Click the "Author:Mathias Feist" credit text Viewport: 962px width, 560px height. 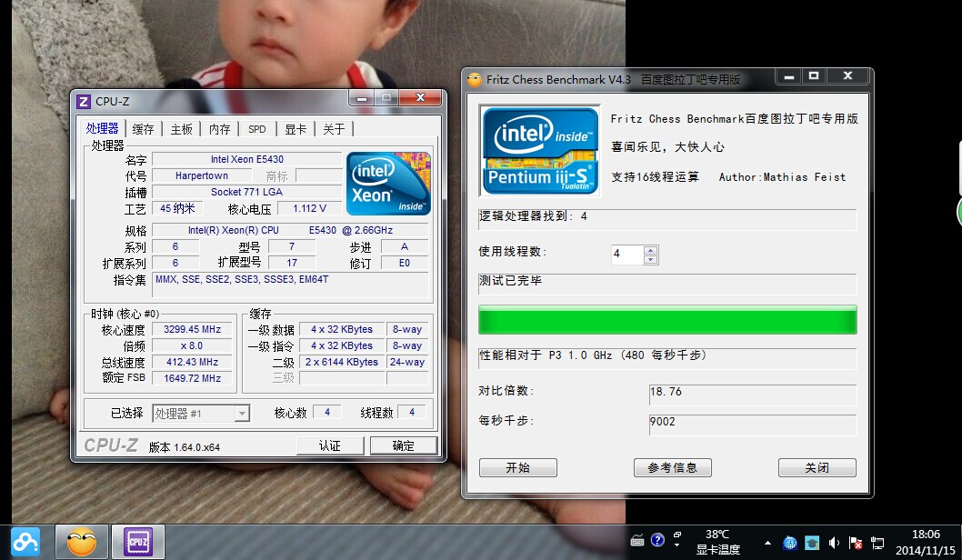tap(782, 177)
